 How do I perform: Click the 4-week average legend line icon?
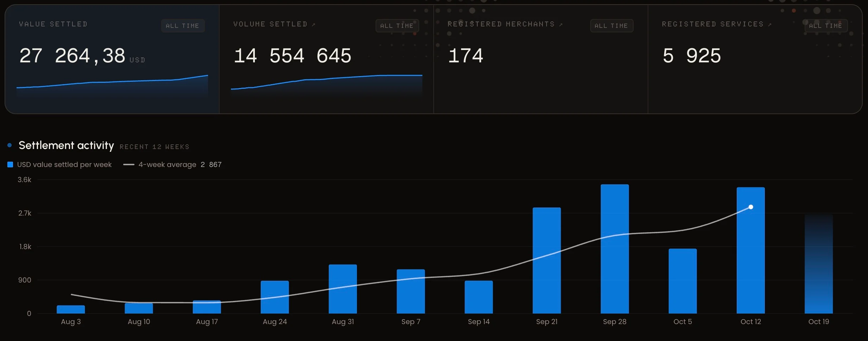pos(129,165)
